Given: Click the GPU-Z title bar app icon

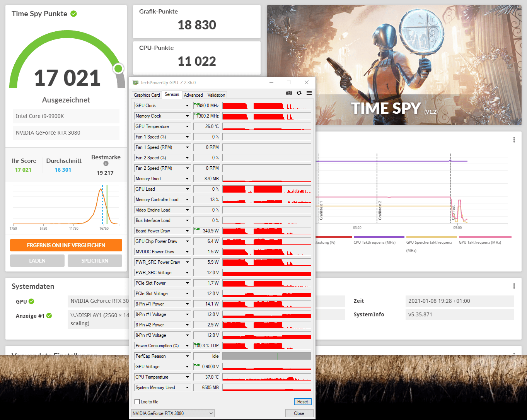Looking at the screenshot, I should pyautogui.click(x=135, y=82).
